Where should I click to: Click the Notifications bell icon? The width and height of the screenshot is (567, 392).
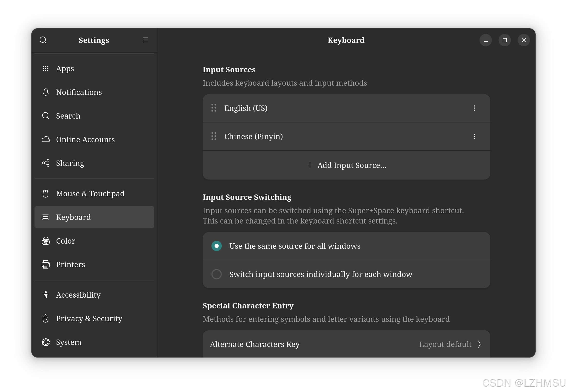point(46,92)
